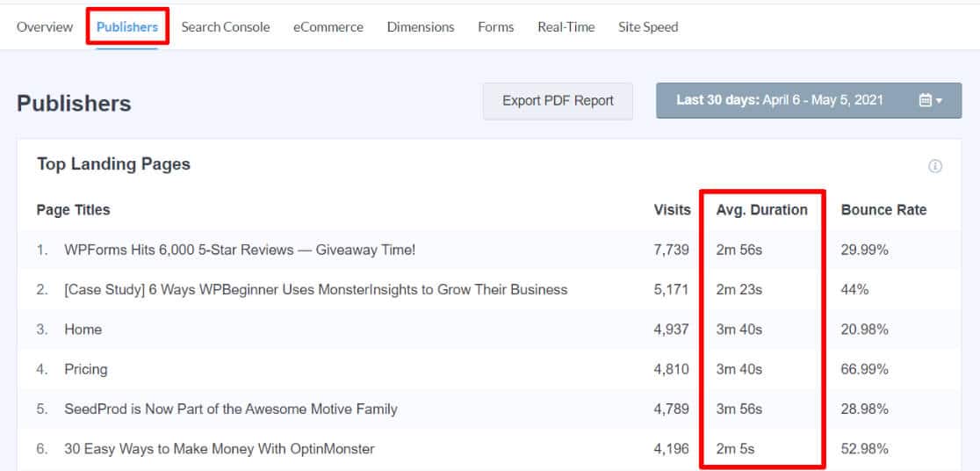Go to the eCommerce tab

328,27
